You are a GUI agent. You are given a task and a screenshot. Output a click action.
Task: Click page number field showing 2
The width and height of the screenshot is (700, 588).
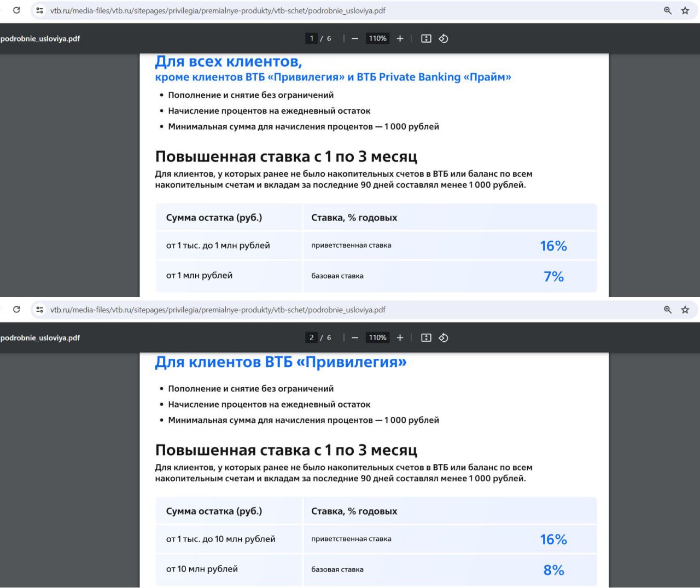(311, 337)
